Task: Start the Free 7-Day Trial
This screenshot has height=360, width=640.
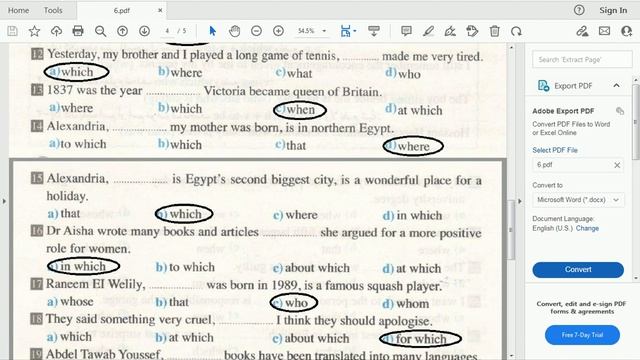Action: 582,335
